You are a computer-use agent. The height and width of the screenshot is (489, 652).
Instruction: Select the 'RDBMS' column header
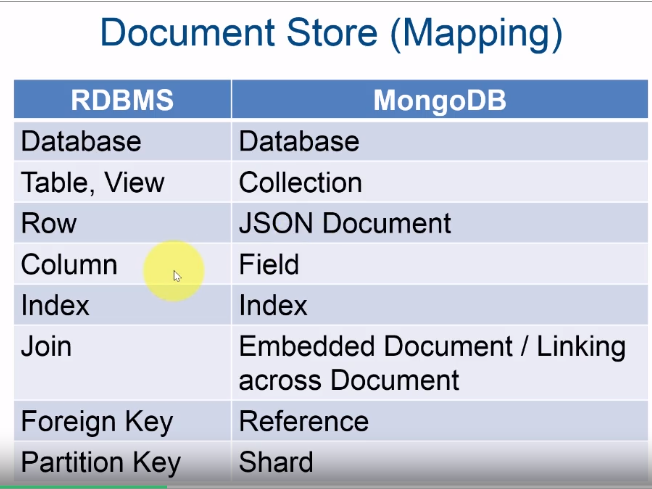click(x=122, y=99)
